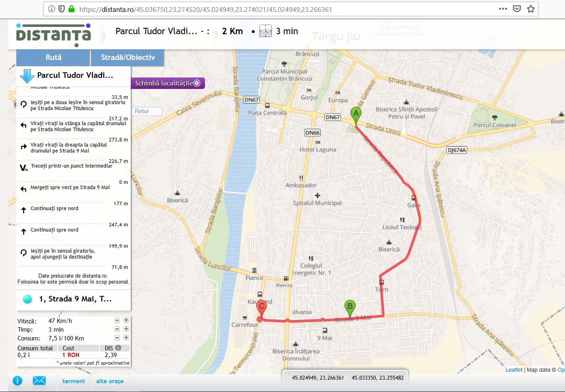Click the tracking protection shield icon
Viewport: 565px width, 392px height.
(x=62, y=9)
